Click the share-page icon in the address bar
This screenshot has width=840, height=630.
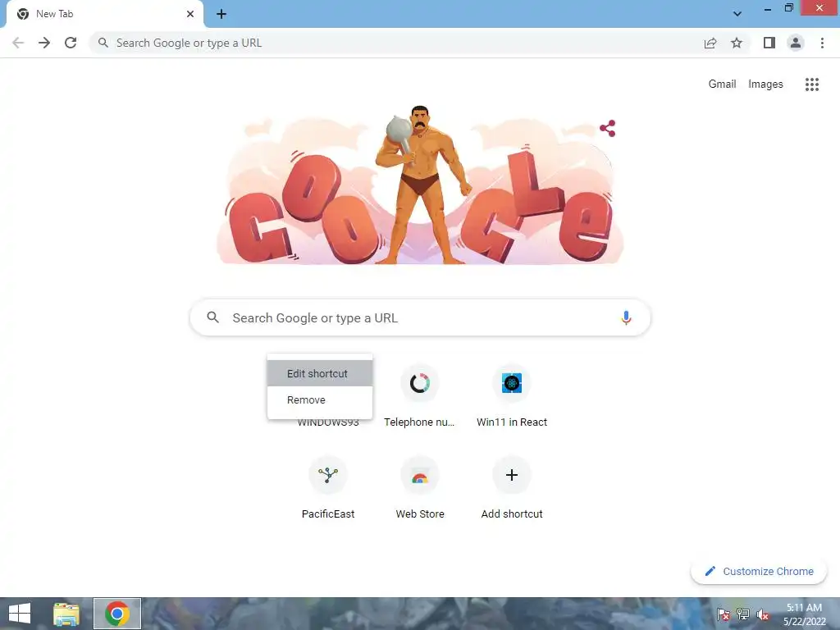pos(710,43)
